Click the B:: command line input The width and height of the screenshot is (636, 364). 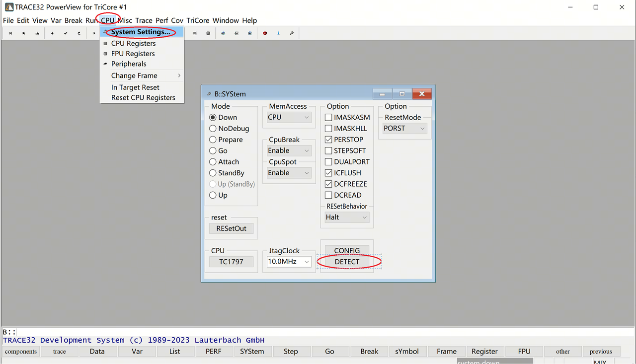coord(318,332)
